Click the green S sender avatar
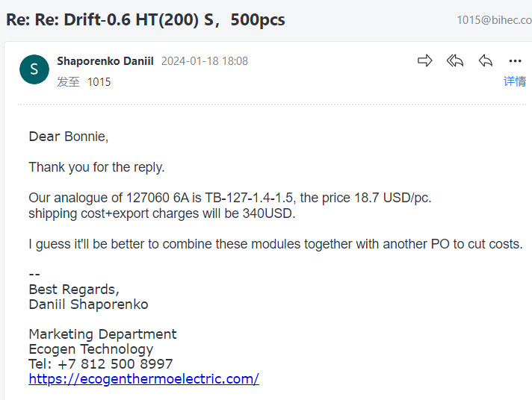532x400 pixels. [34, 69]
